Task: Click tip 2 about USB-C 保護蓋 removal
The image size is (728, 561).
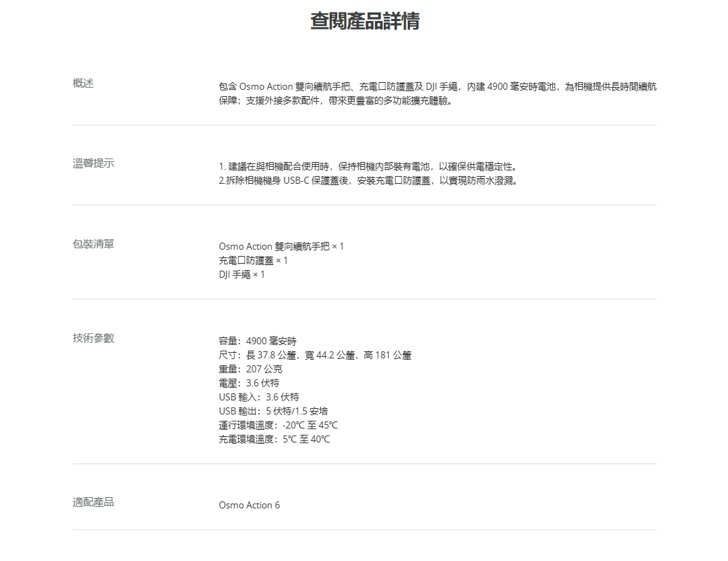Action: 369,181
